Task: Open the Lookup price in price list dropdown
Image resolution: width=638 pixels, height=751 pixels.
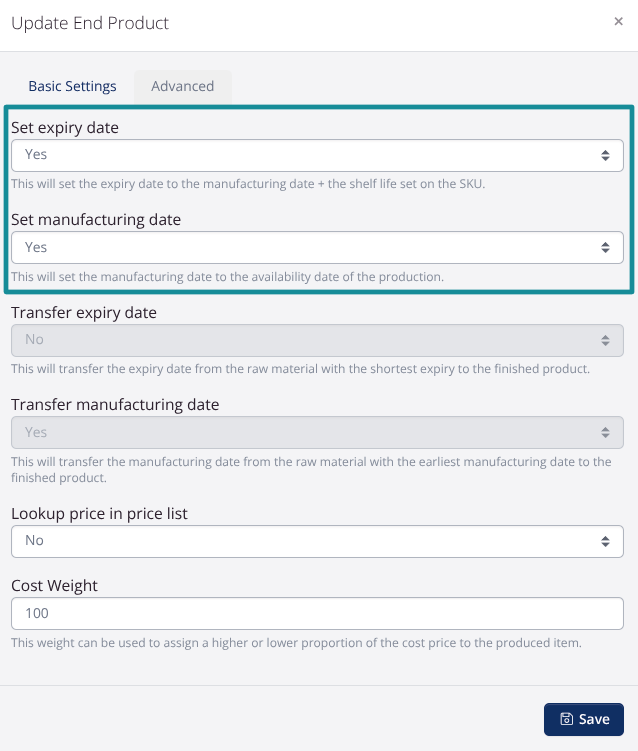Action: coord(317,541)
